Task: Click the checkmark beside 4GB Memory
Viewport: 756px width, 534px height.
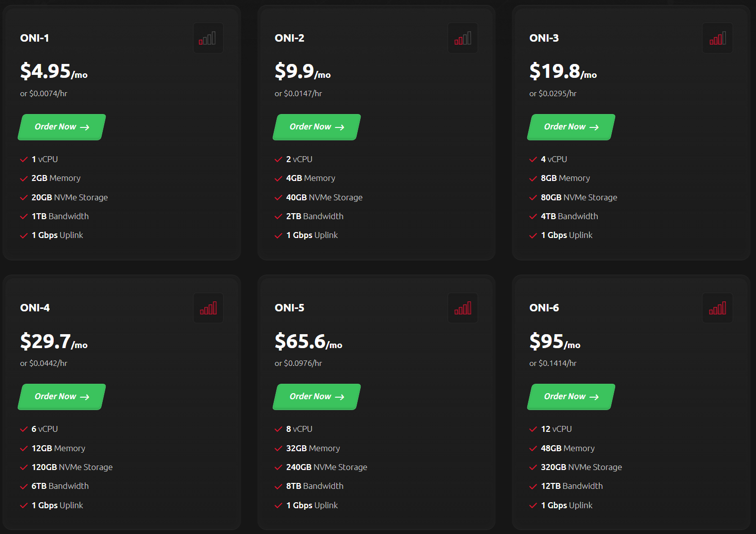Action: [278, 178]
